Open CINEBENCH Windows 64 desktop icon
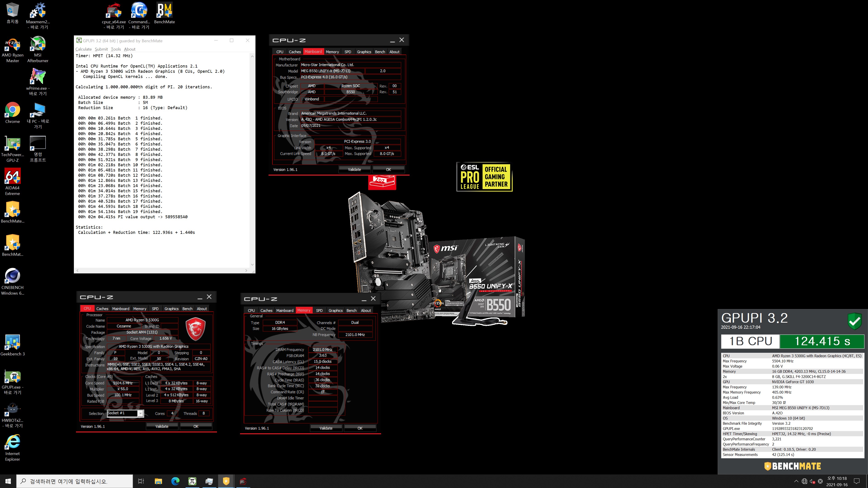Image resolution: width=868 pixels, height=488 pixels. coord(12,281)
